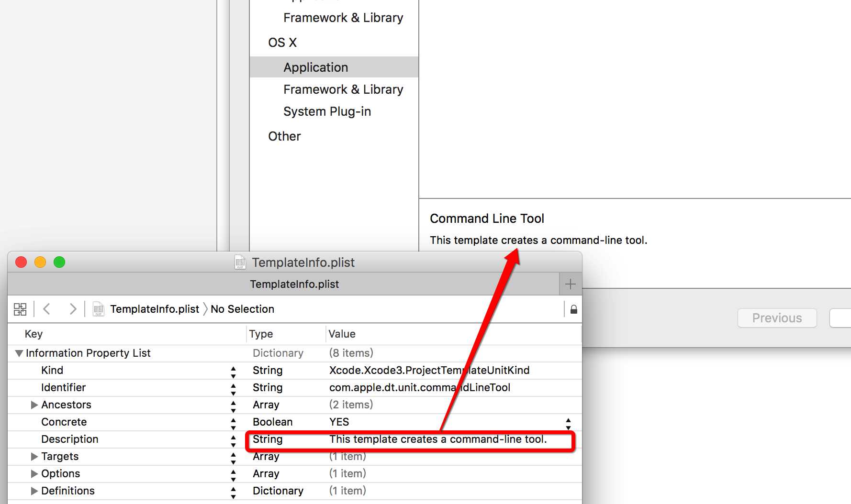Click the Key column header
851x504 pixels.
coord(34,334)
